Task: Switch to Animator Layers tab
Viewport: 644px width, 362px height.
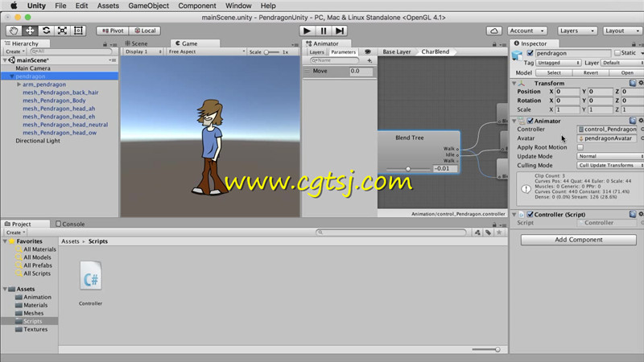Action: coord(316,52)
